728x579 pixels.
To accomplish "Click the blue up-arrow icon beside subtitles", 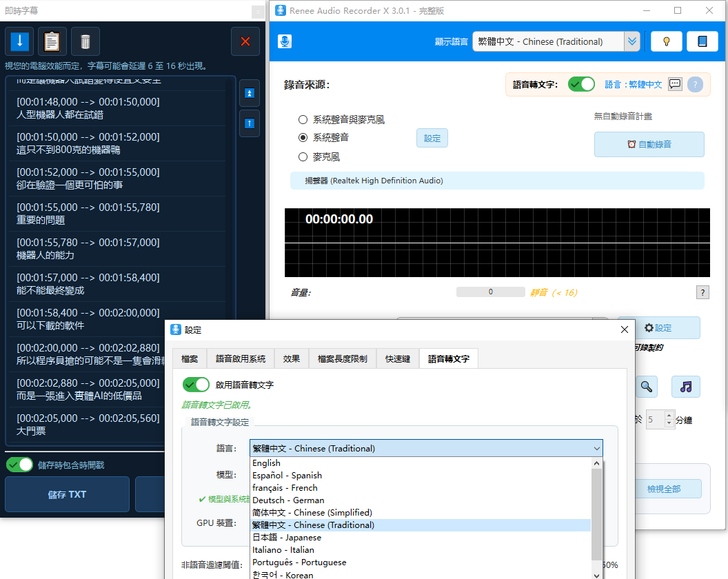I will [x=250, y=123].
